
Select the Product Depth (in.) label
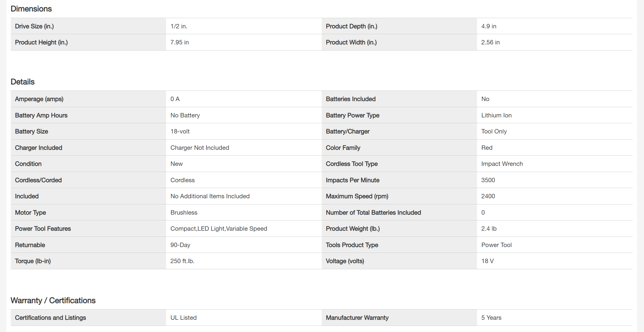click(x=351, y=26)
